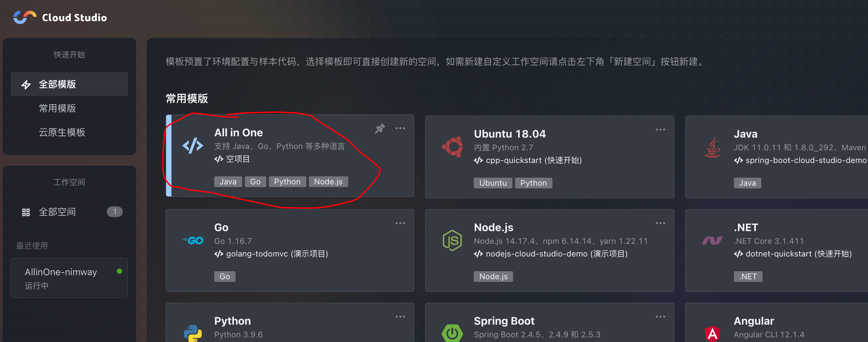Click the Java tag on All in One card
This screenshot has height=342, width=868.
[228, 181]
